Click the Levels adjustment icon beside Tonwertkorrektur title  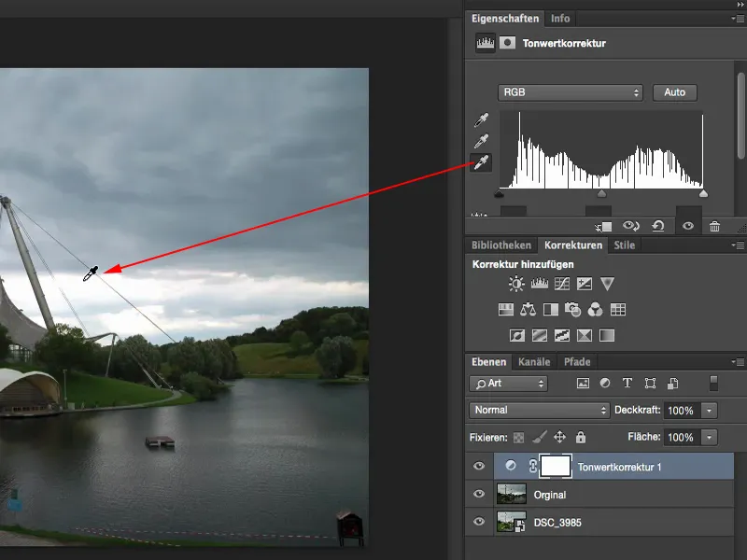click(x=485, y=43)
